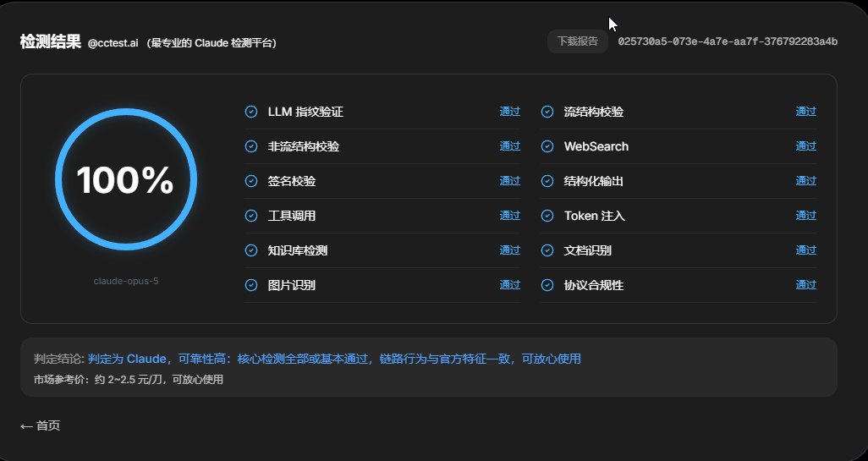Click the (最专业的 Claude 检测平台) tagline

[212, 43]
